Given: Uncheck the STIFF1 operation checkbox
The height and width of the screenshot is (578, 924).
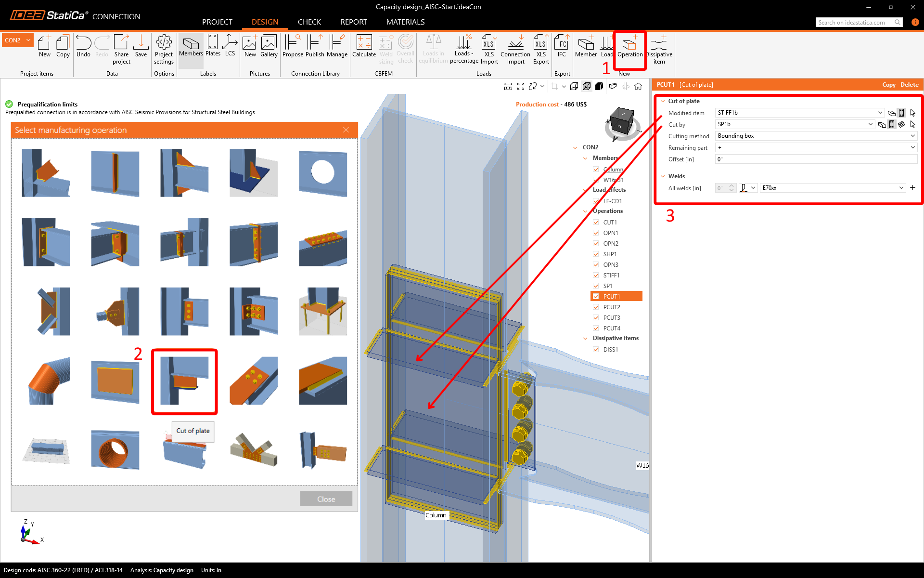Looking at the screenshot, I should tap(596, 275).
